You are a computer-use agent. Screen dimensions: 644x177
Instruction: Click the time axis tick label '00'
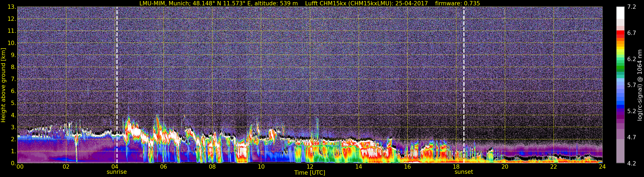pyautogui.click(x=20, y=167)
